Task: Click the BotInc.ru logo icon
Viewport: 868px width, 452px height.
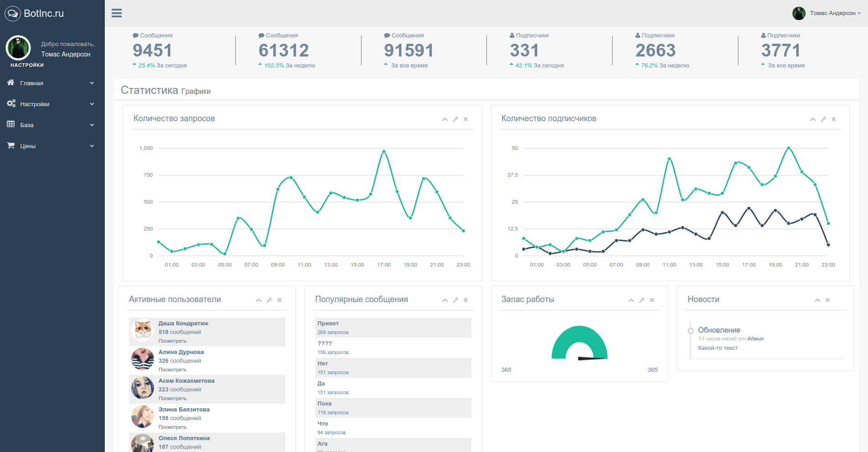Action: [12, 14]
